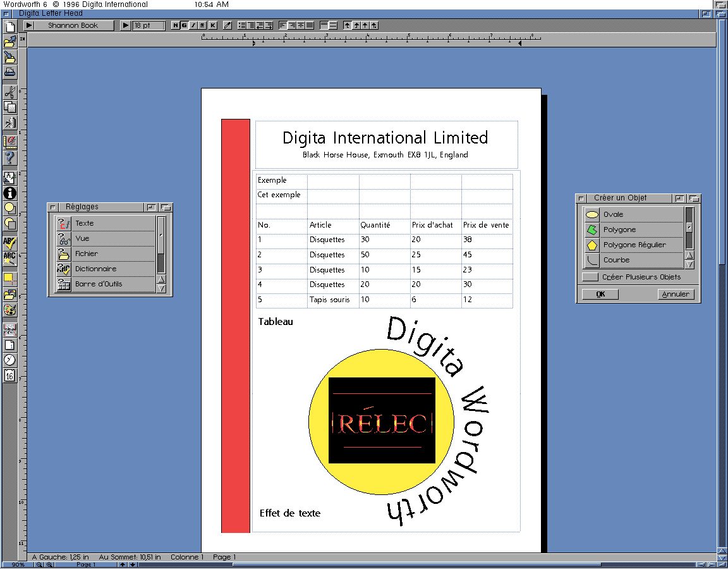
Task: Click the insert picture folder icon
Action: pyautogui.click(x=9, y=294)
